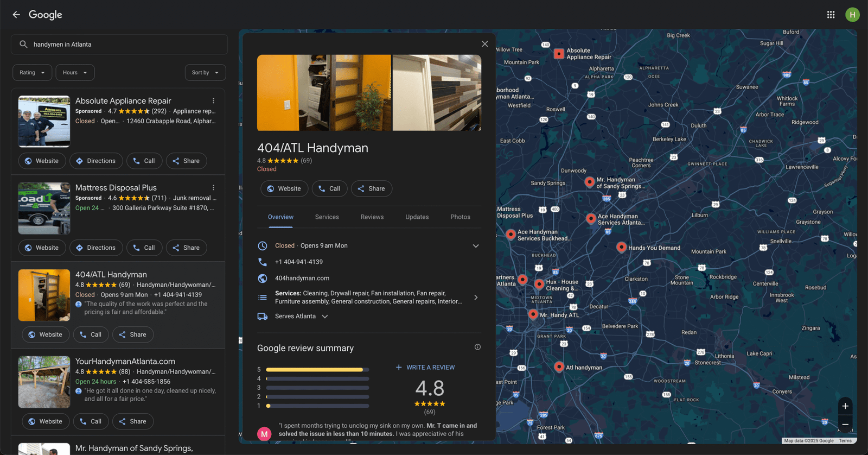
Task: Get Directions to Mattress Disposal Plus
Action: 95,248
